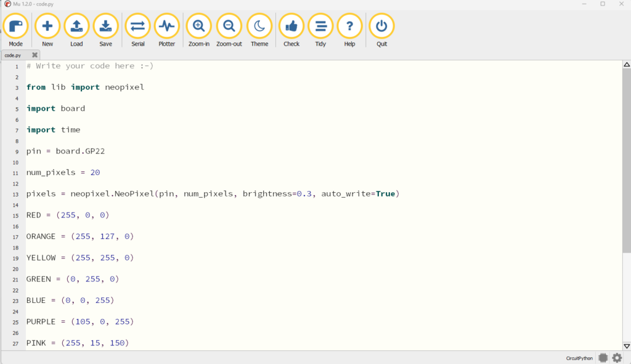Screen dimensions: 631x364
Task: Tidy the code formatting
Action: tap(320, 26)
